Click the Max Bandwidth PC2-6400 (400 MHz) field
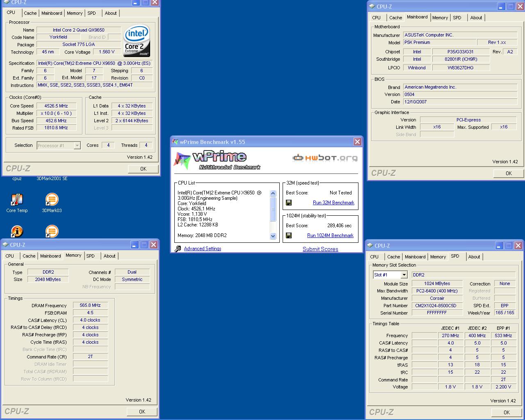Screen dimensions: 525x420 [x=437, y=291]
